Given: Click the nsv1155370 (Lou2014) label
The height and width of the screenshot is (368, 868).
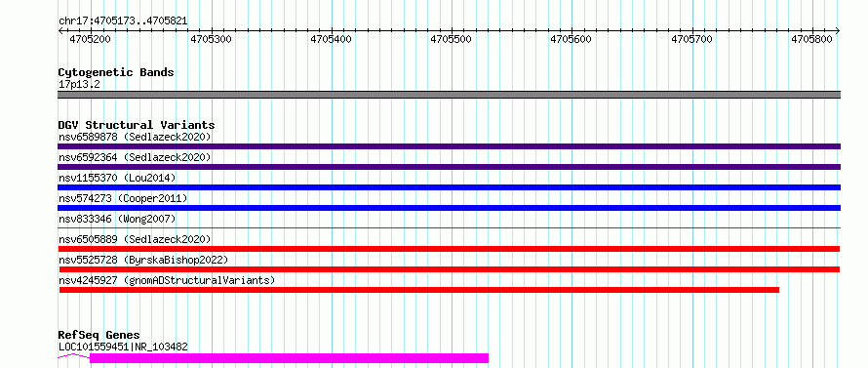Looking at the screenshot, I should point(117,178).
